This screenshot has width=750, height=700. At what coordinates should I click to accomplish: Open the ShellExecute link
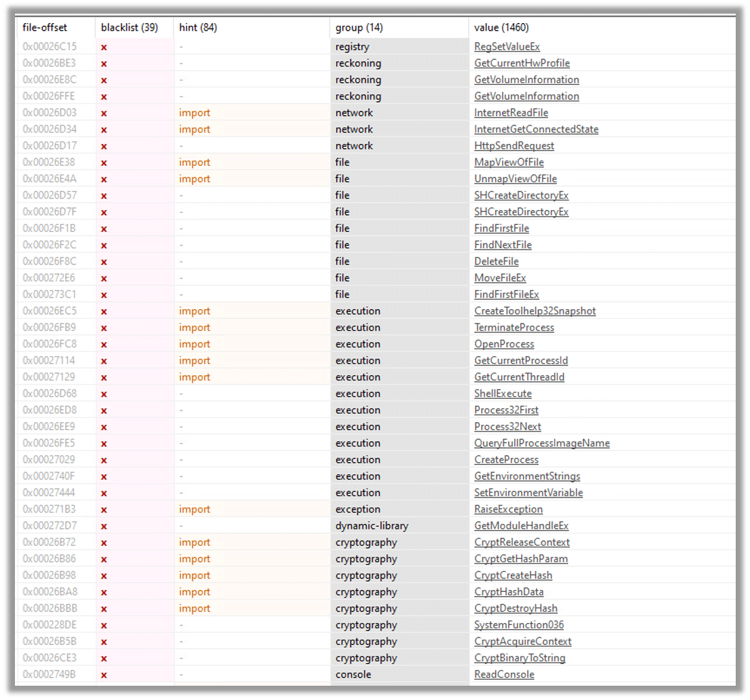[x=503, y=393]
